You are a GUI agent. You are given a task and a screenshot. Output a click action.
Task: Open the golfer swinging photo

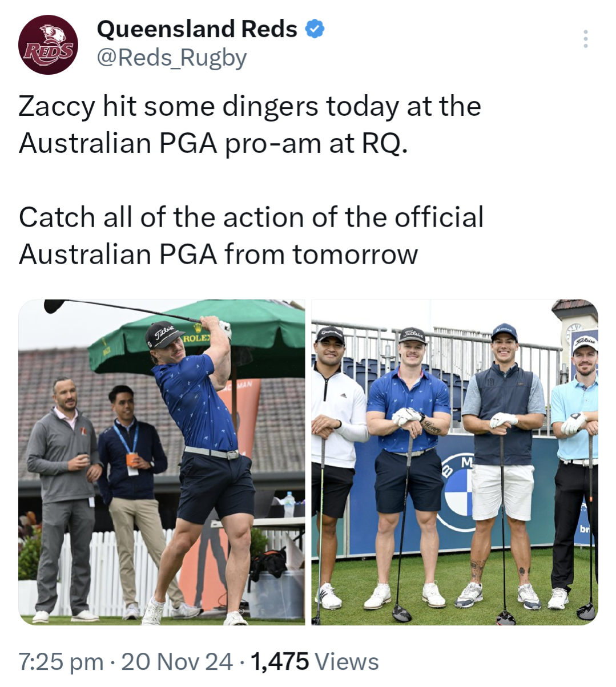pos(162,462)
